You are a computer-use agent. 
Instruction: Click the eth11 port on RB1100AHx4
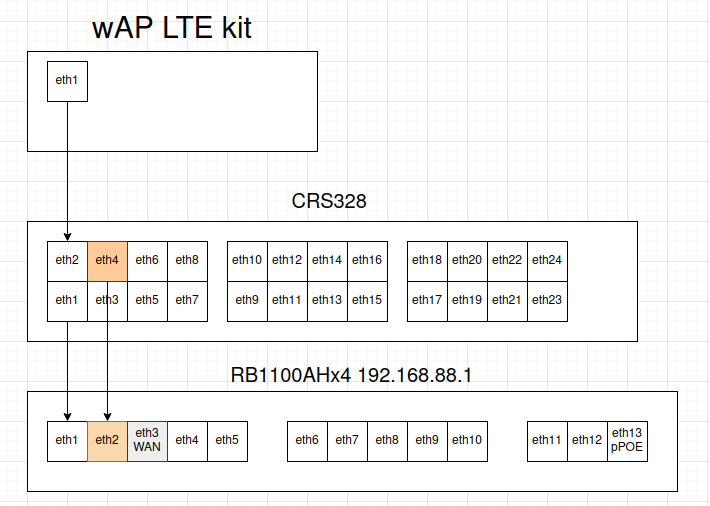pyautogui.click(x=547, y=441)
